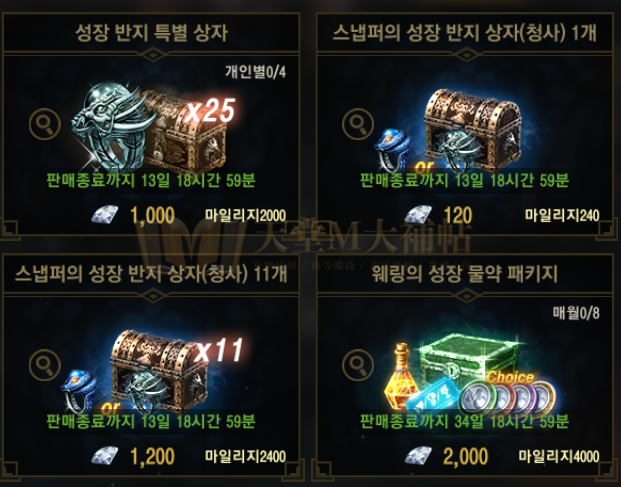The height and width of the screenshot is (487, 621).
Task: Click the 스냅퍼의 성장 반지 상자(청사) 1개 title
Action: (x=465, y=32)
